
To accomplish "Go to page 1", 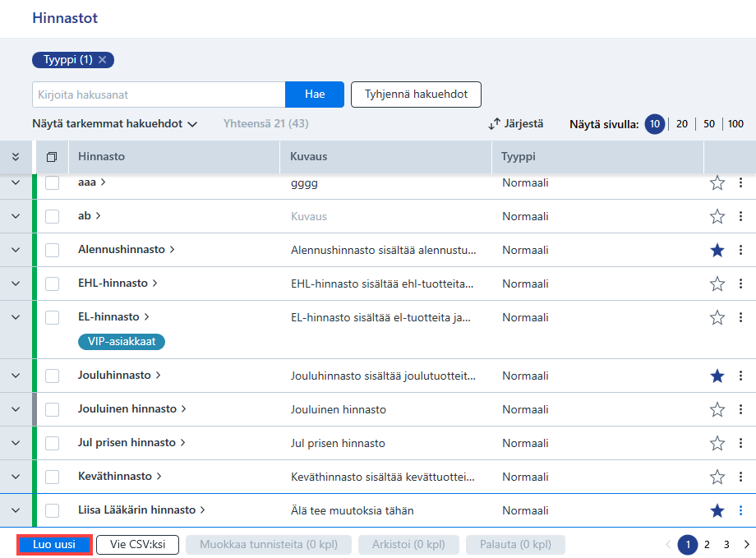I will click(x=688, y=545).
